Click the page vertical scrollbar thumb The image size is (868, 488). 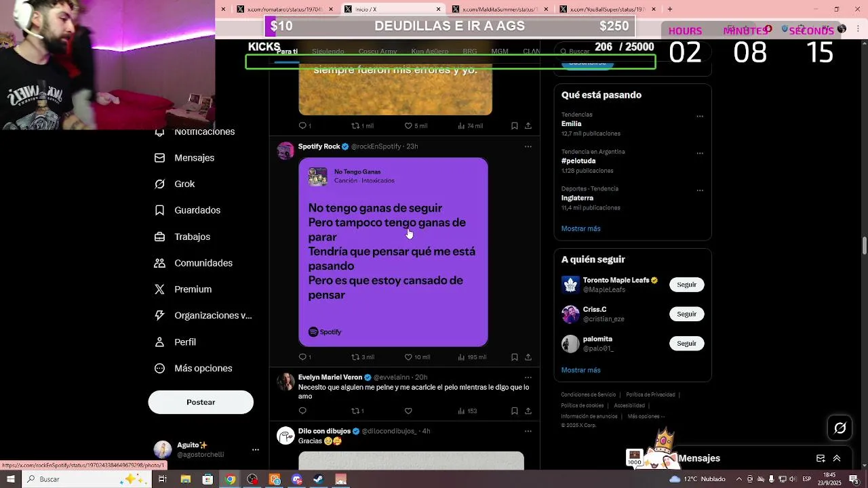(x=865, y=245)
